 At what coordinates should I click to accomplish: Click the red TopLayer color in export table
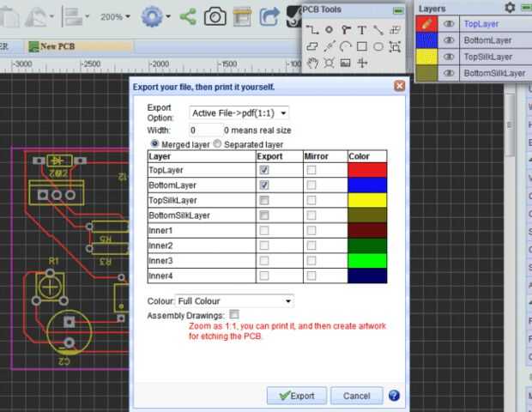point(367,170)
